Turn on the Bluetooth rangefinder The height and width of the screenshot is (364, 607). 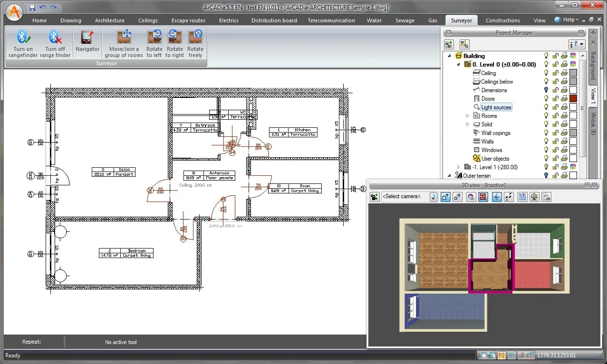23,44
